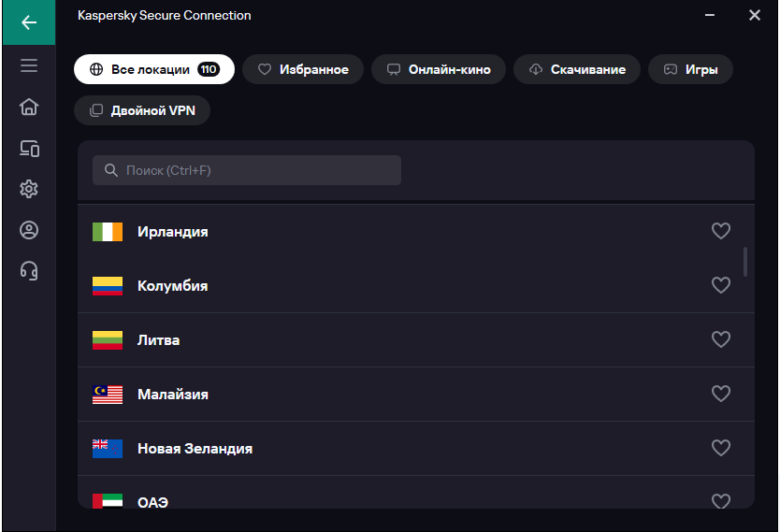The width and height of the screenshot is (780, 532).
Task: Add Ирландия to favorites with heart
Action: tap(721, 231)
